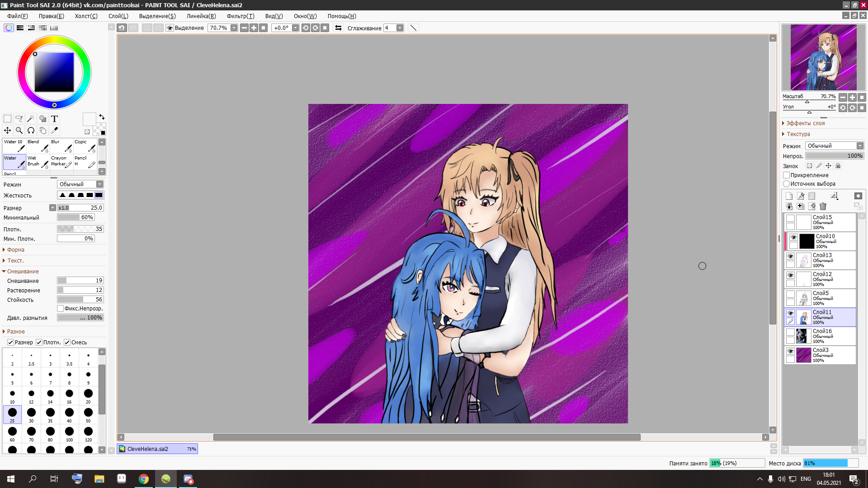Open the Слой menu
The width and height of the screenshot is (868, 488).
pos(118,16)
